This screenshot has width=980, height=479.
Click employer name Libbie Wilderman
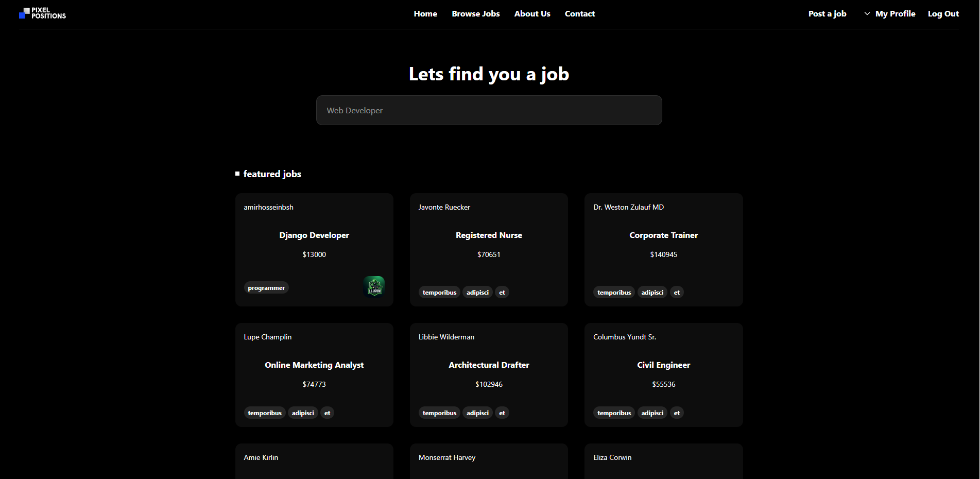pyautogui.click(x=446, y=337)
